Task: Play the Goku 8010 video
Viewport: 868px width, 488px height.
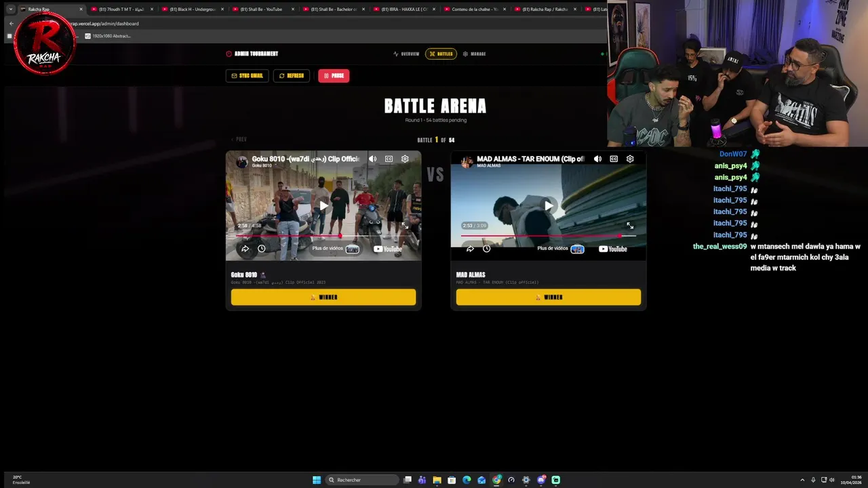Action: pos(323,205)
